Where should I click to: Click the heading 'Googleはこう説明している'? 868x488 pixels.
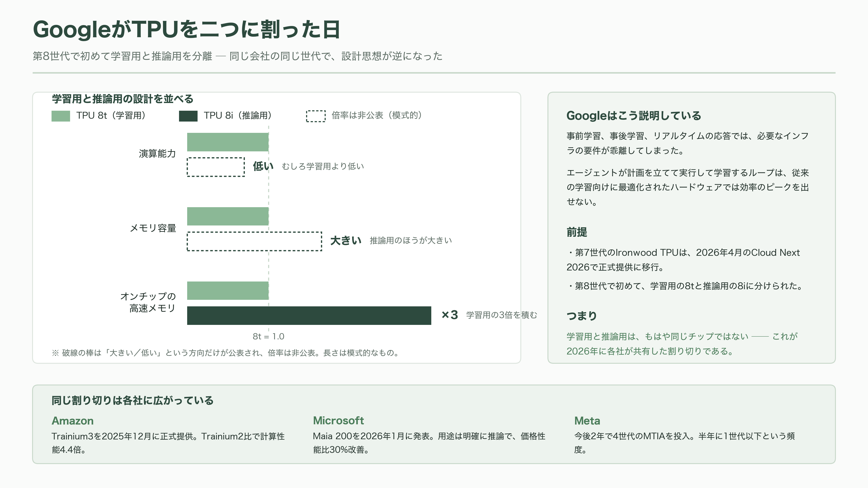pos(633,115)
